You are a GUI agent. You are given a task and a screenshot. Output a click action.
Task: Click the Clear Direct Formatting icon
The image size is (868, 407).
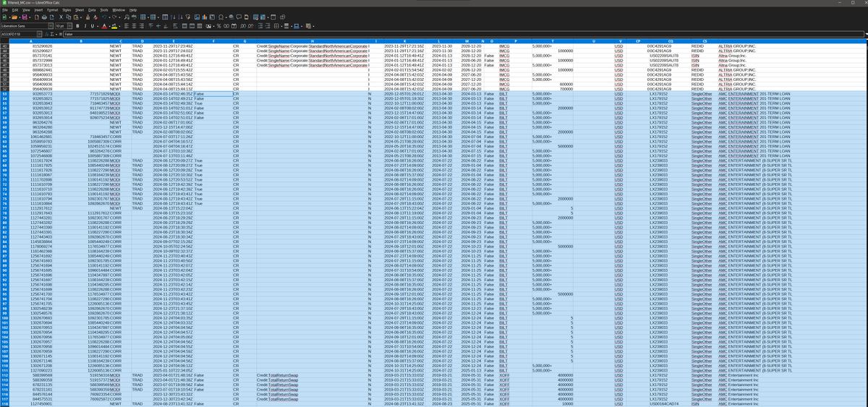[95, 17]
